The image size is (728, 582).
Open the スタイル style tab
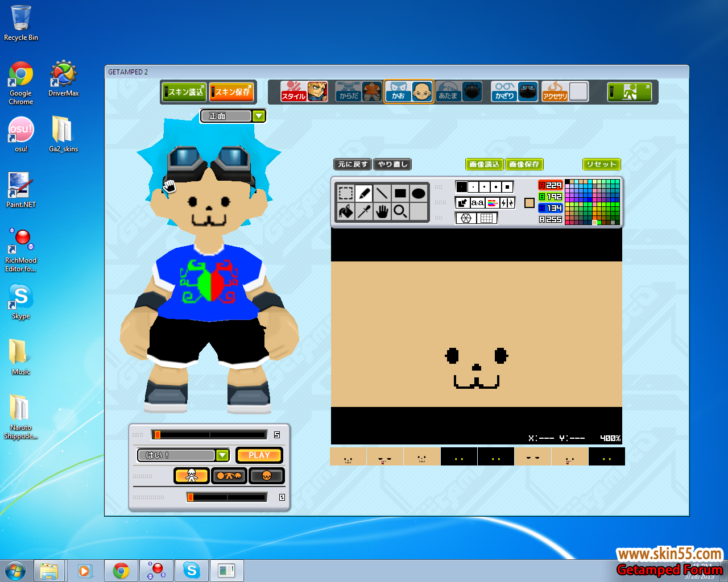click(304, 92)
